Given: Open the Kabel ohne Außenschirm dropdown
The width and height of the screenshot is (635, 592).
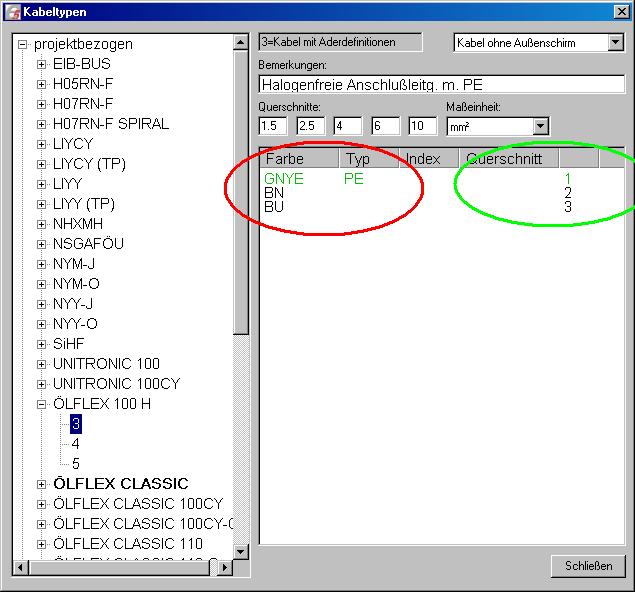Looking at the screenshot, I should click(x=616, y=42).
